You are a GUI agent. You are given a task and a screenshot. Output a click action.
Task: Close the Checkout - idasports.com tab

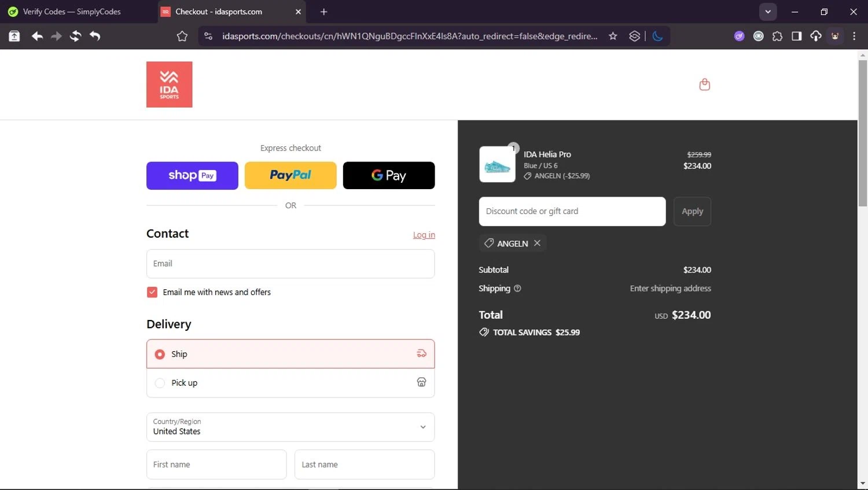[x=299, y=12]
